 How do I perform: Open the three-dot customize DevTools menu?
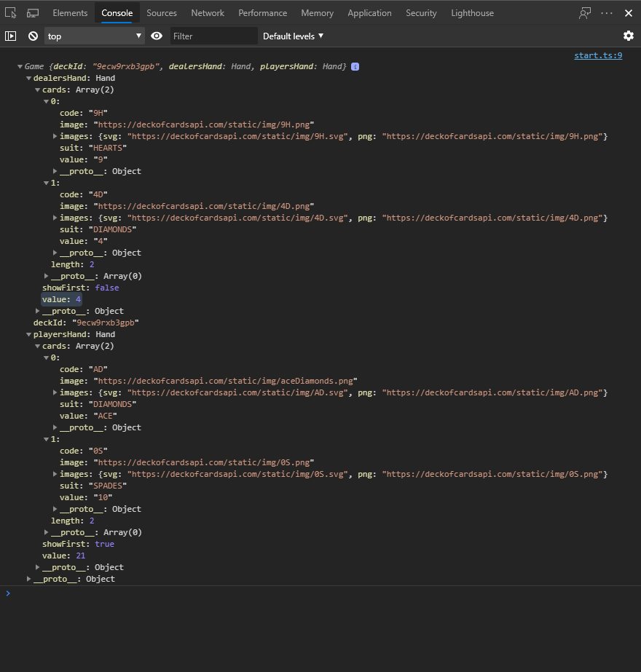pyautogui.click(x=607, y=12)
